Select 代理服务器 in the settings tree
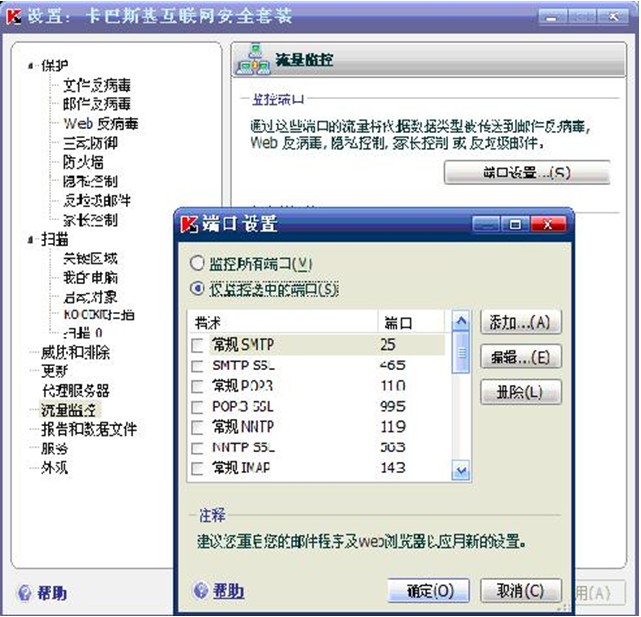This screenshot has height=617, width=641. [76, 390]
